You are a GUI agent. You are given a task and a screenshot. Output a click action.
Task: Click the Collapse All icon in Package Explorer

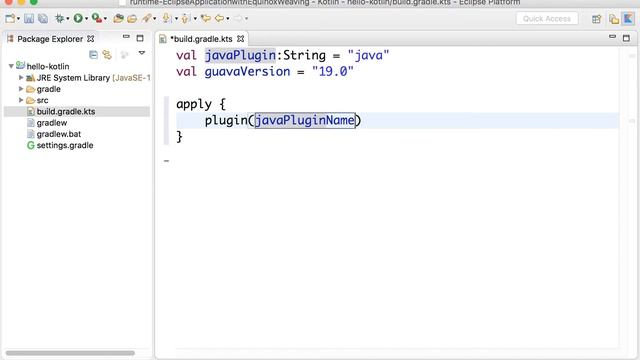(x=93, y=54)
